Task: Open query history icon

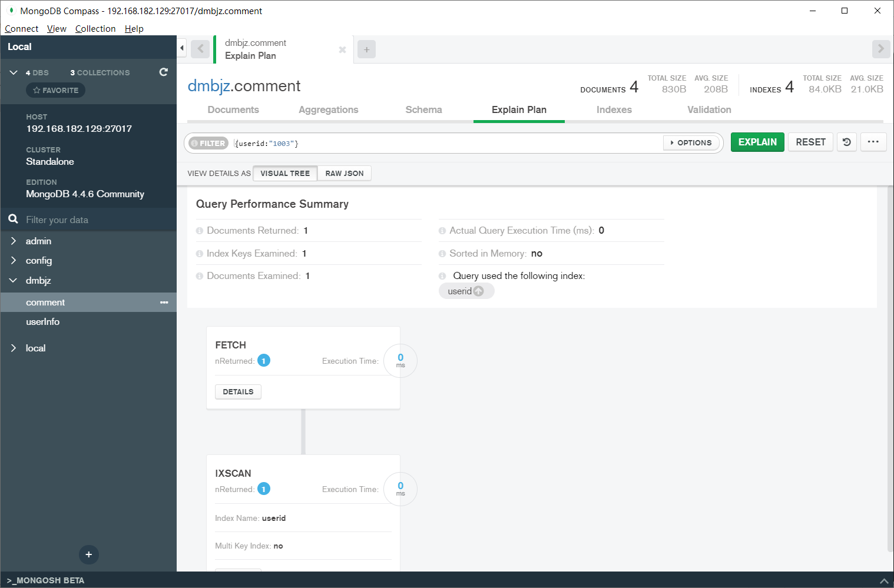Action: click(847, 142)
